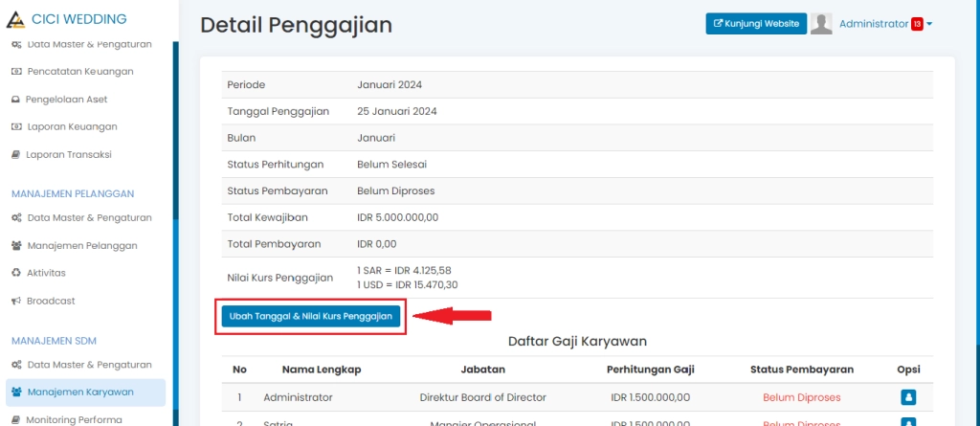Open Manajemen Pelanggan menu item
980x426 pixels.
(x=81, y=246)
